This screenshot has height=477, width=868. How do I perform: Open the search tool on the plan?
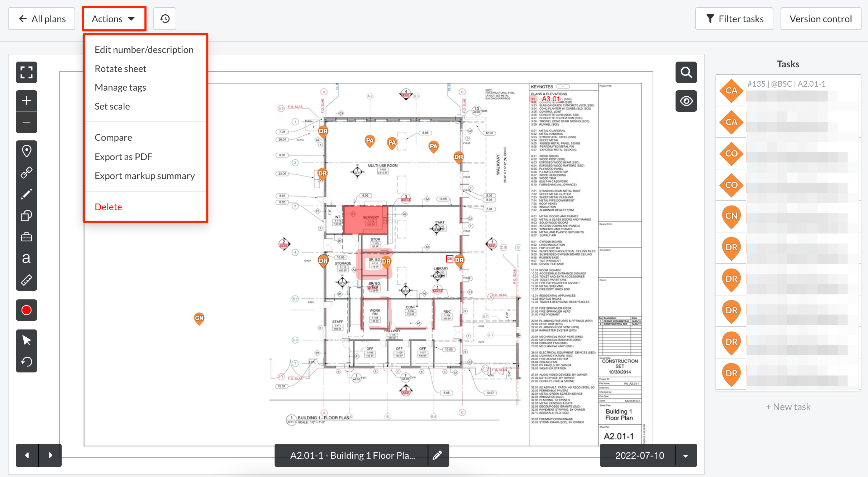[686, 72]
